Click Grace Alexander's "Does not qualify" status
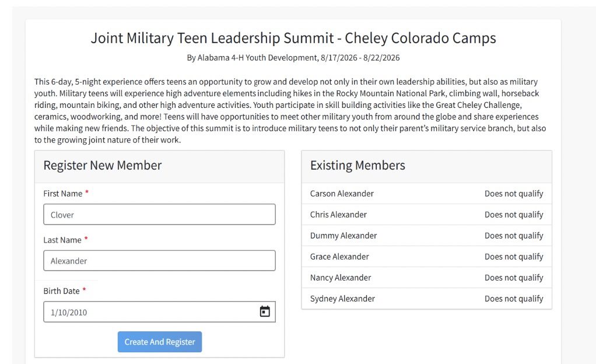This screenshot has width=596, height=364. pos(514,257)
